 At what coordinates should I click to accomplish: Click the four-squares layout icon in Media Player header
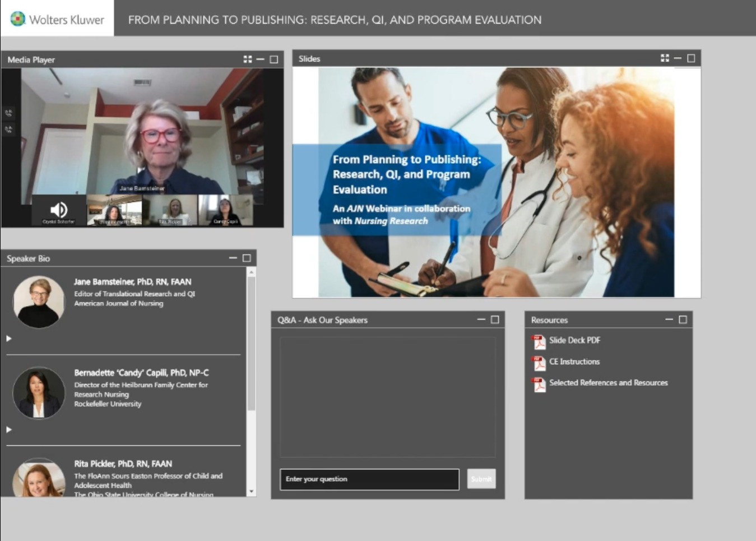[248, 59]
